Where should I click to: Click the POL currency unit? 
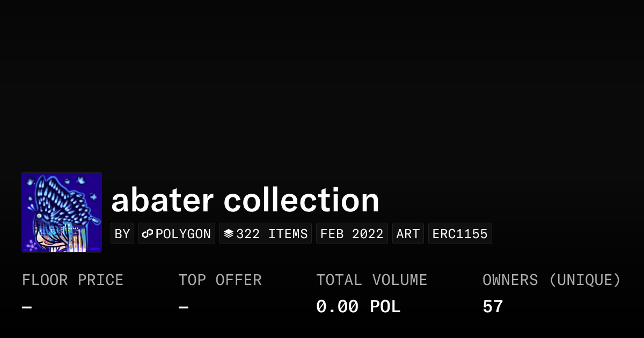(x=385, y=307)
